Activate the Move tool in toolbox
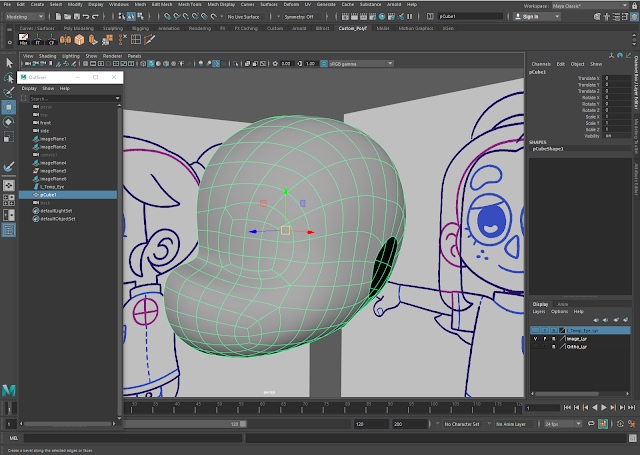 9,107
